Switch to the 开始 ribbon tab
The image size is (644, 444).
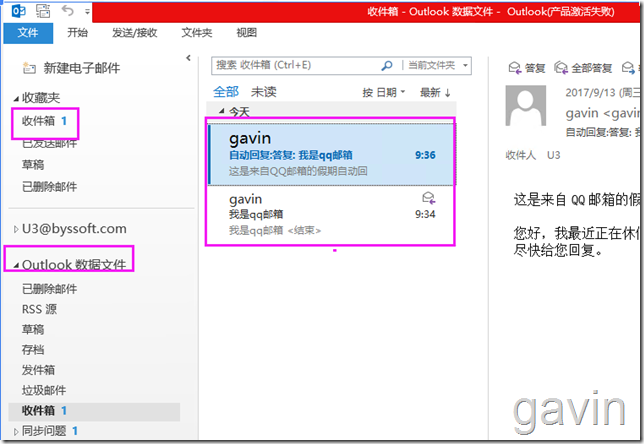pyautogui.click(x=78, y=33)
